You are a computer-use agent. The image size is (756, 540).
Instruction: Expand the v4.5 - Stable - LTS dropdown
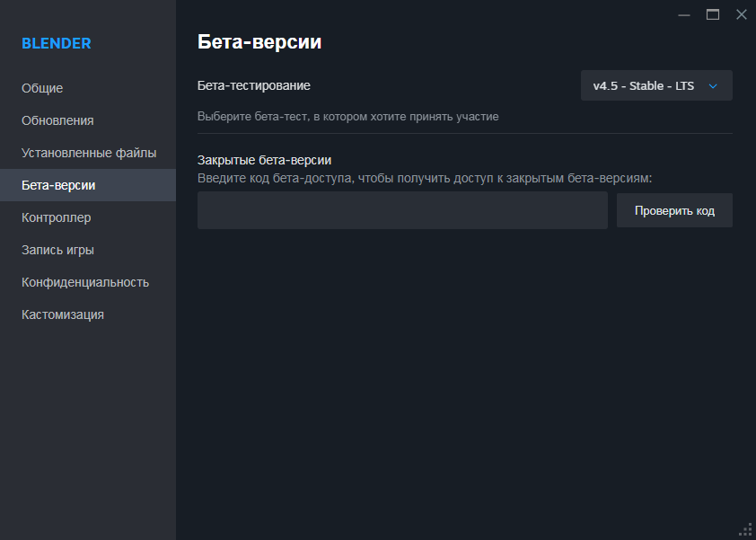[x=656, y=86]
